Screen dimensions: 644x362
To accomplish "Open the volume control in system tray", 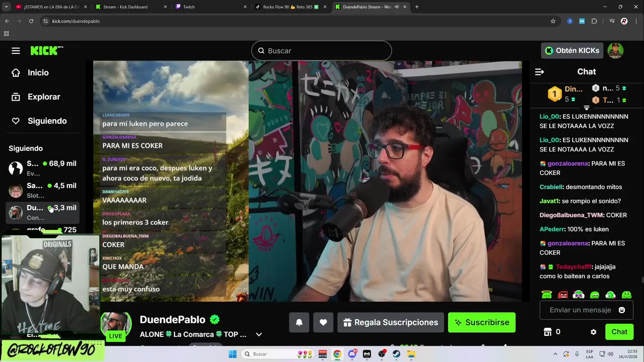I will click(x=610, y=354).
